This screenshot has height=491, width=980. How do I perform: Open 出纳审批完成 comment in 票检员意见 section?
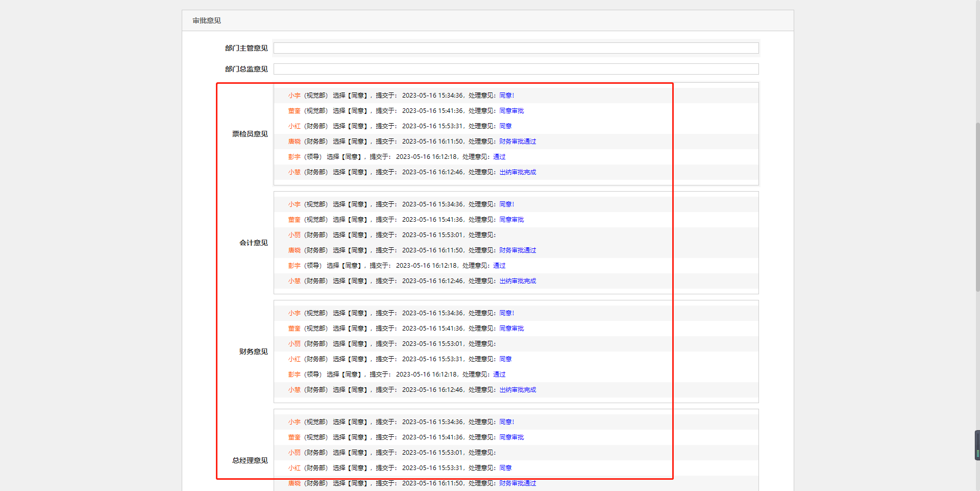click(x=518, y=172)
